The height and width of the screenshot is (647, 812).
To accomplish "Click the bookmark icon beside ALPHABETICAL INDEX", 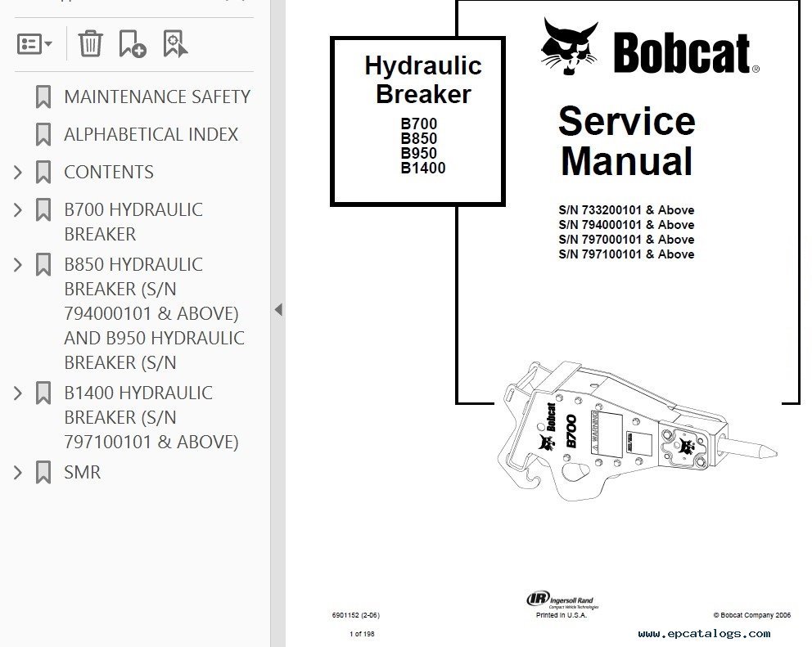I will (43, 133).
